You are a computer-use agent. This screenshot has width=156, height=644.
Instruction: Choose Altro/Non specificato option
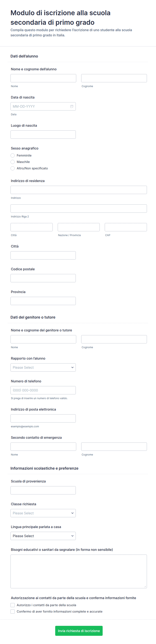13,168
